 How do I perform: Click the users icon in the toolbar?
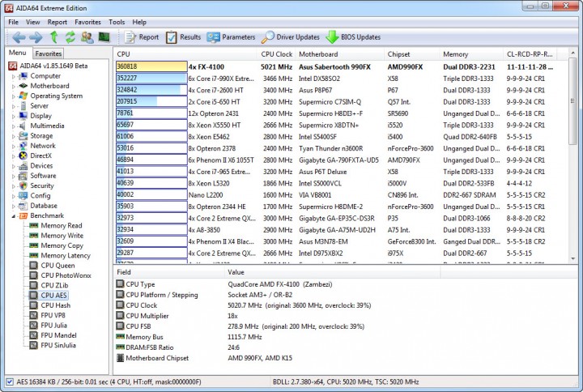coord(87,37)
